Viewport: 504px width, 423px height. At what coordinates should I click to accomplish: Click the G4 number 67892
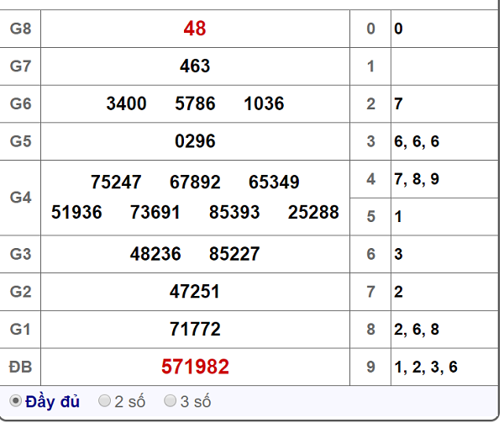tap(195, 182)
